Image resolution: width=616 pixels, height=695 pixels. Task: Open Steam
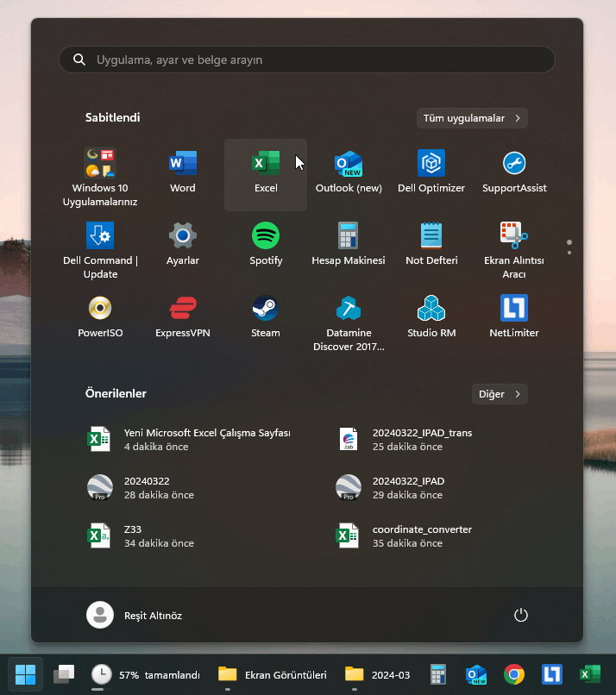[x=266, y=321]
